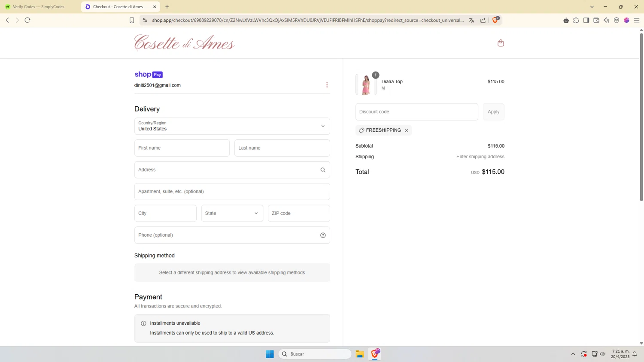Open the extensions puzzle icon
The width and height of the screenshot is (644, 362).
[x=576, y=20]
